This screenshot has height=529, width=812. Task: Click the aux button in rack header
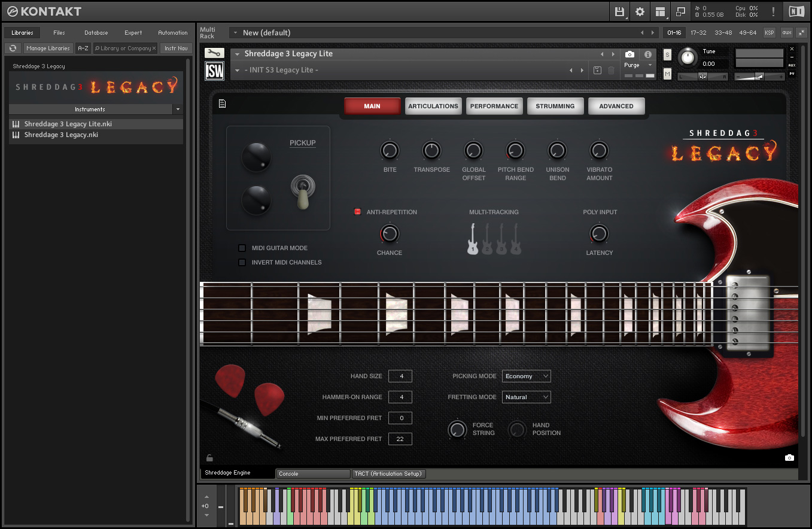[x=786, y=32]
